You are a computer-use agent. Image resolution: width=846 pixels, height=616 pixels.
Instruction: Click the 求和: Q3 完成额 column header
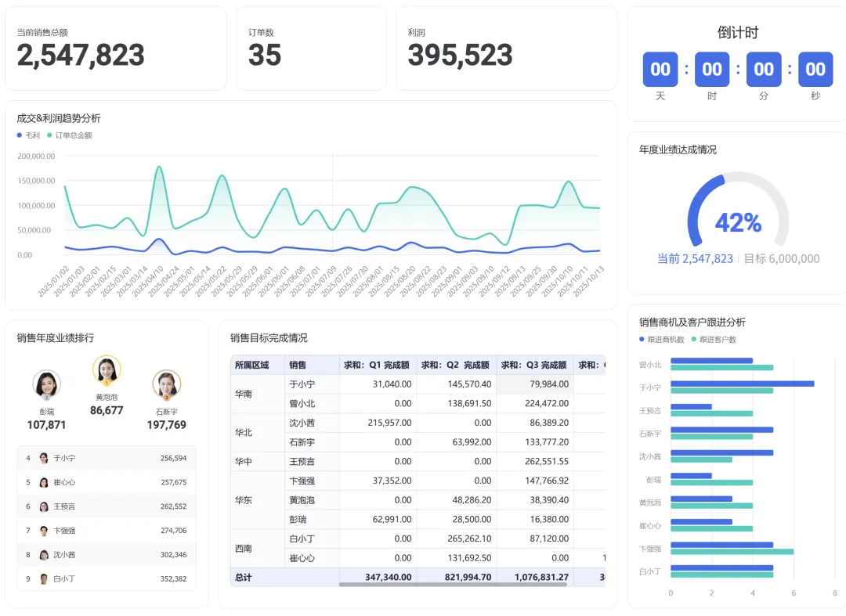534,365
